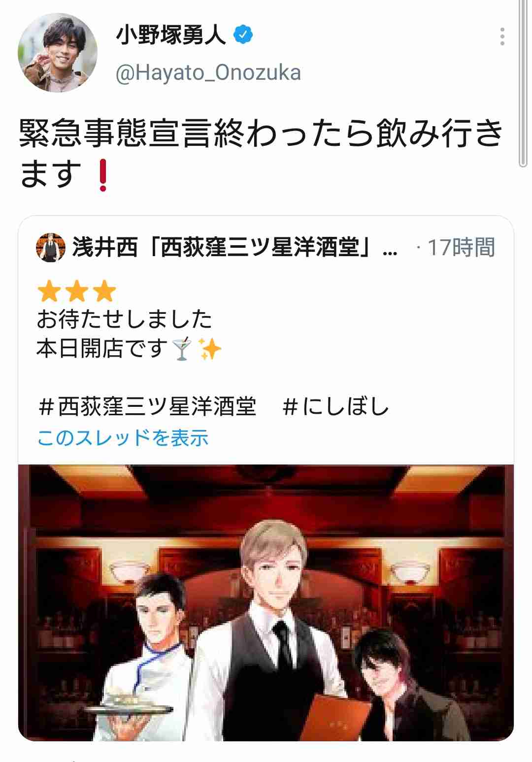Tap the quoted text お待たせしました
The image size is (532, 762).
[x=124, y=319]
